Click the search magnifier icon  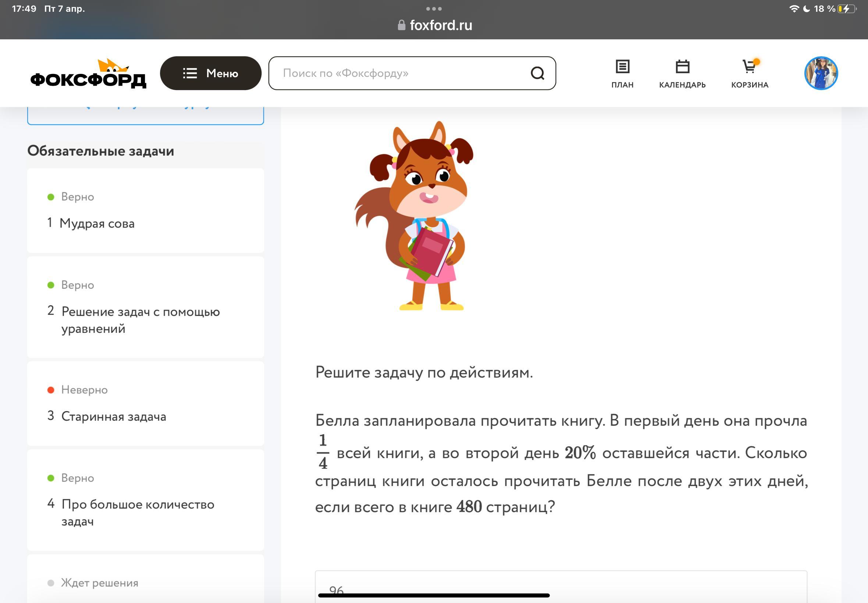tap(537, 73)
